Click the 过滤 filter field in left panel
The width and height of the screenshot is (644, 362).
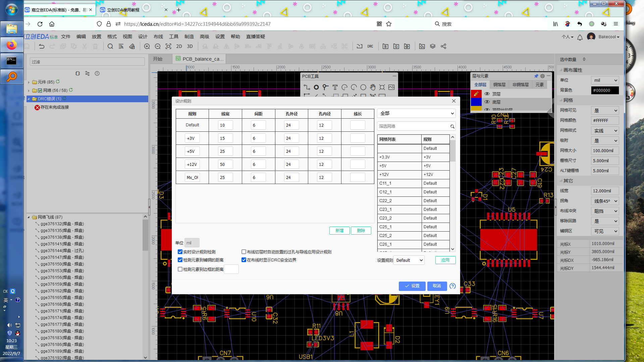[x=87, y=62]
